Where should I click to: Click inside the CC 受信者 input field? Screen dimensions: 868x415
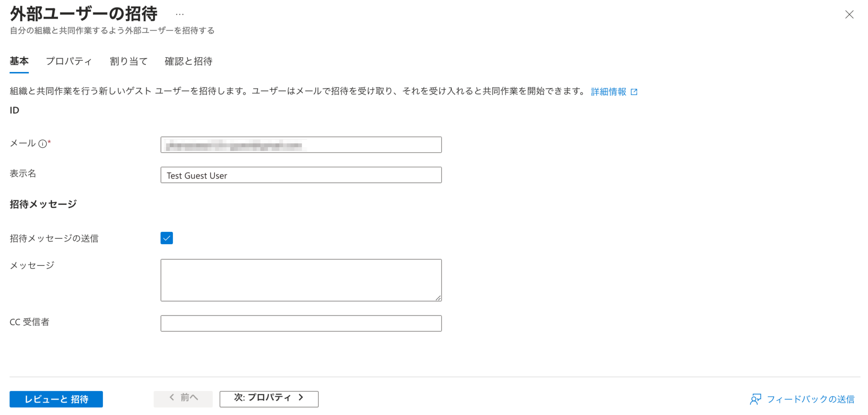coord(301,323)
